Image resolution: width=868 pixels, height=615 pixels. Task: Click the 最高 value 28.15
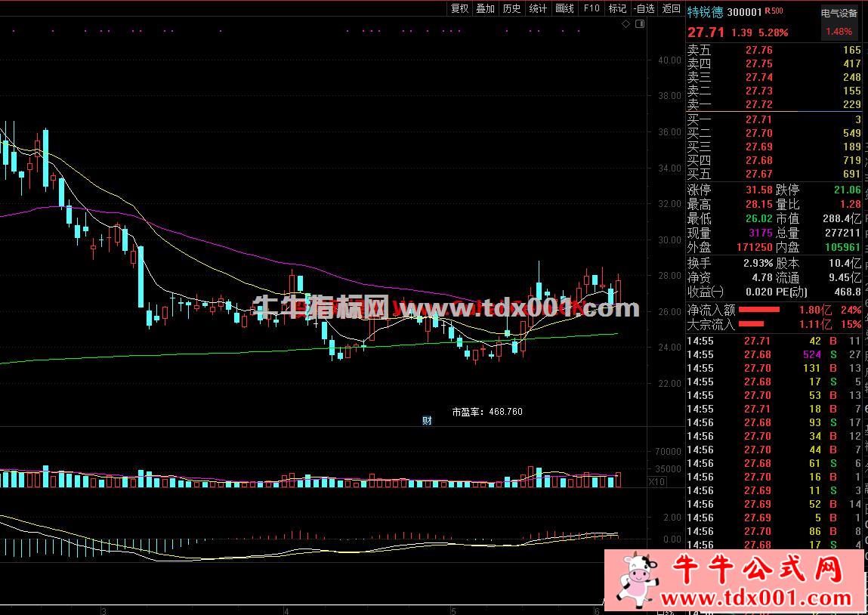coord(759,205)
